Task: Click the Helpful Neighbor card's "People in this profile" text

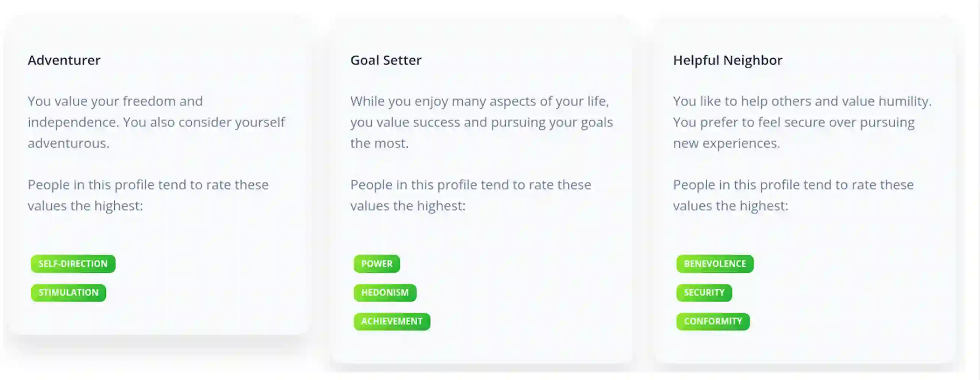Action: pyautogui.click(x=793, y=195)
